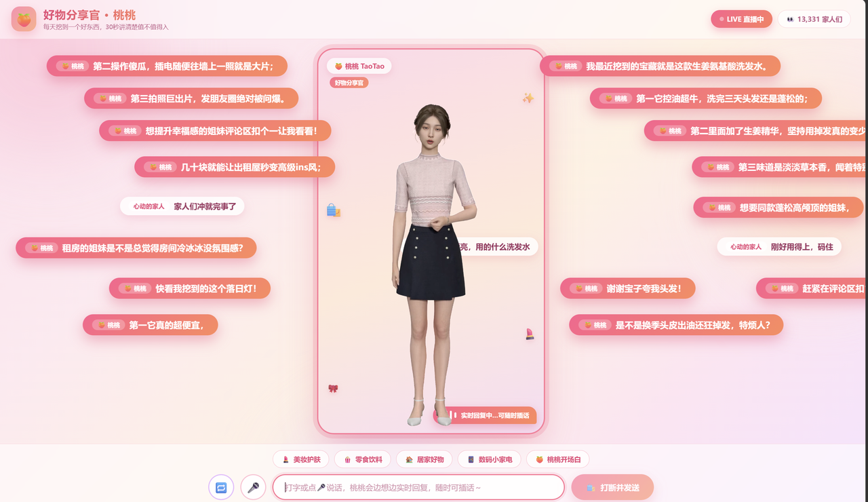Start voice input with the microphone button
The image size is (868, 502).
(254, 487)
